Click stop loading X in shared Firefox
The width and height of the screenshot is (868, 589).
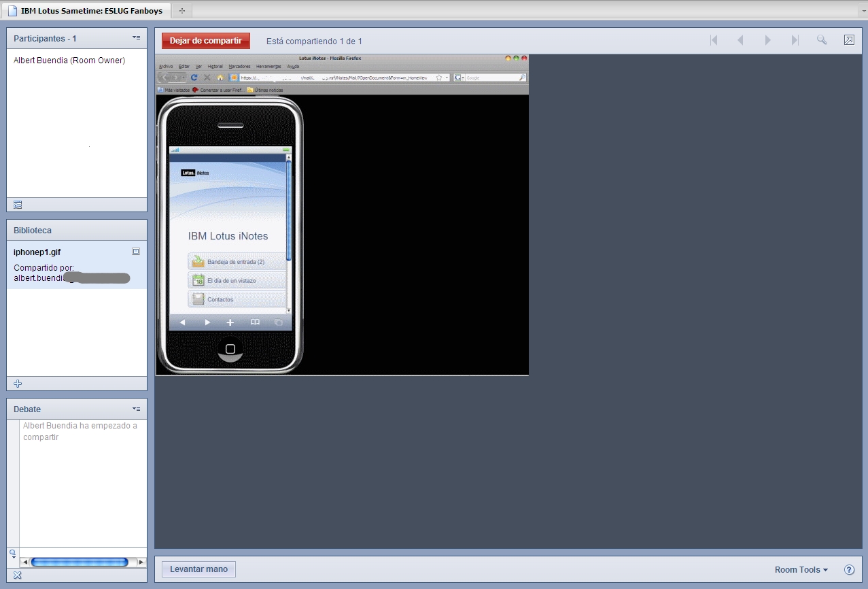(207, 78)
